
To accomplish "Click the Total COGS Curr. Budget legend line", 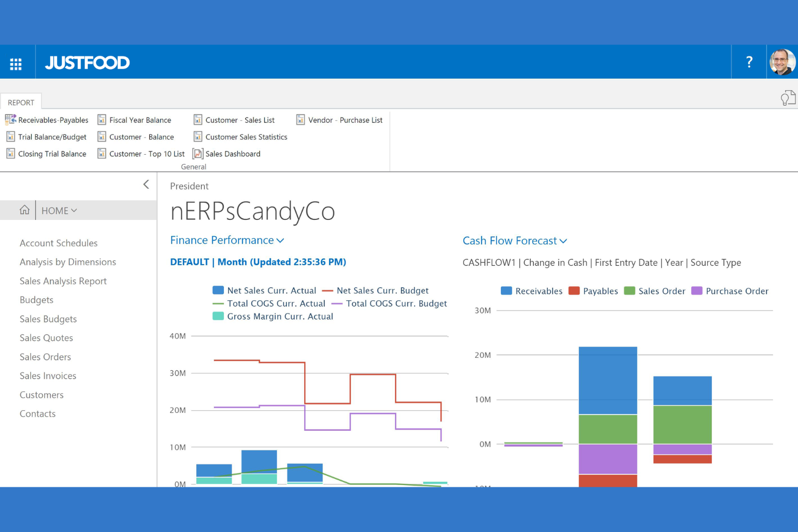I will 337,303.
